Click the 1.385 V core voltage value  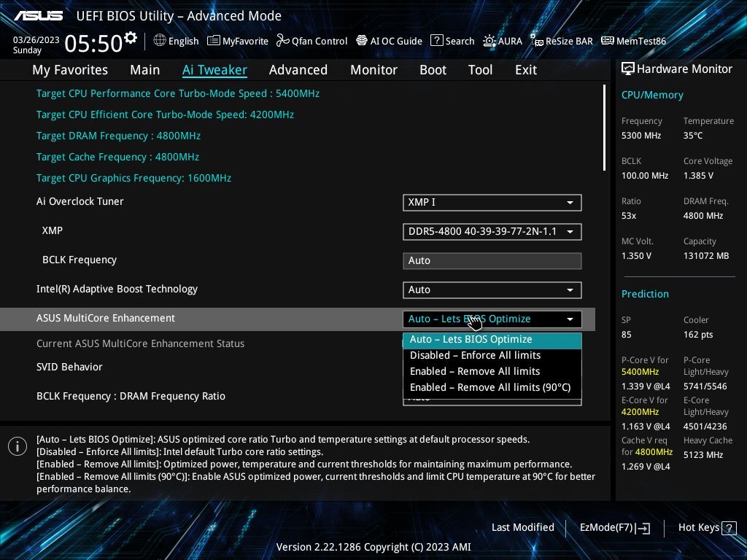click(698, 176)
